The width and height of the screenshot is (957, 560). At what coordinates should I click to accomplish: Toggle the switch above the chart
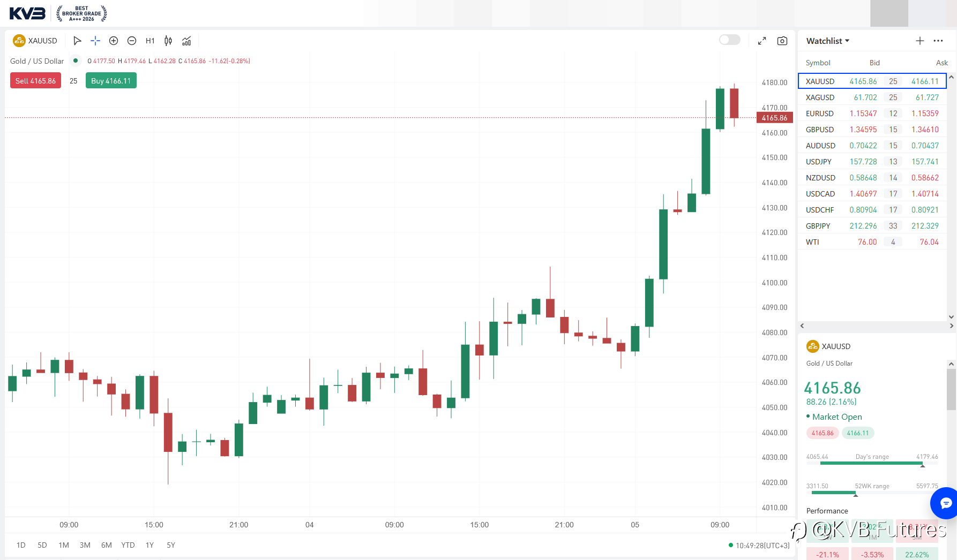[x=730, y=40]
